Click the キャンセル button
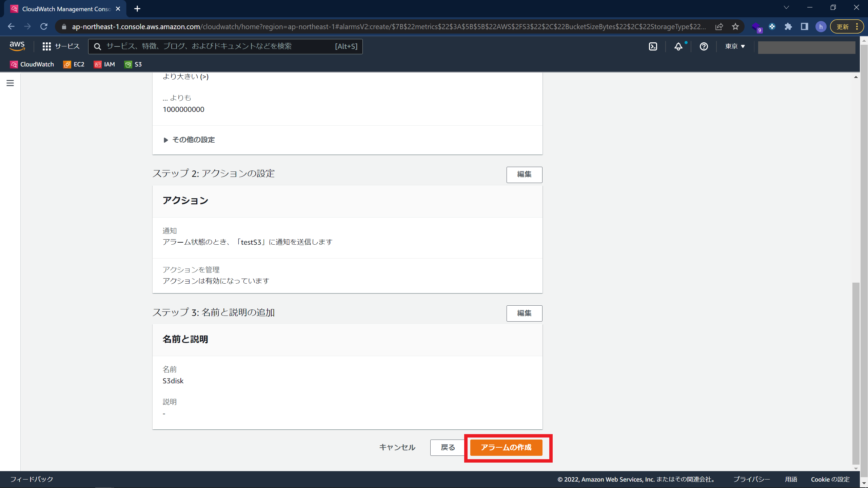 (397, 447)
